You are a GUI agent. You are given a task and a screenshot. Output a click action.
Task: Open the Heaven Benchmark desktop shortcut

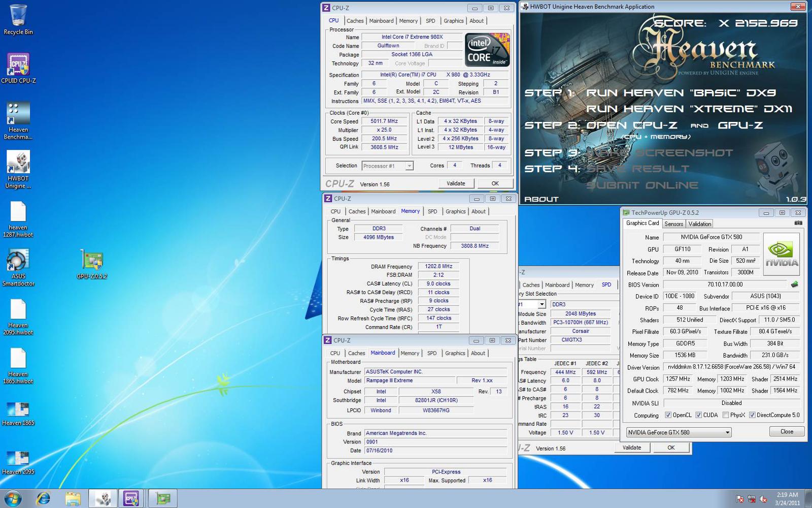tap(18, 120)
